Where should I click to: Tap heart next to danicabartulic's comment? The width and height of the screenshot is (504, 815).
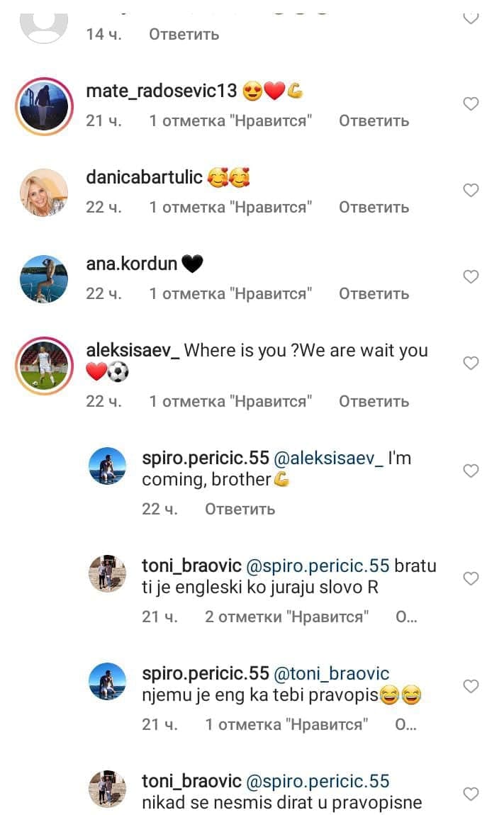tap(471, 190)
